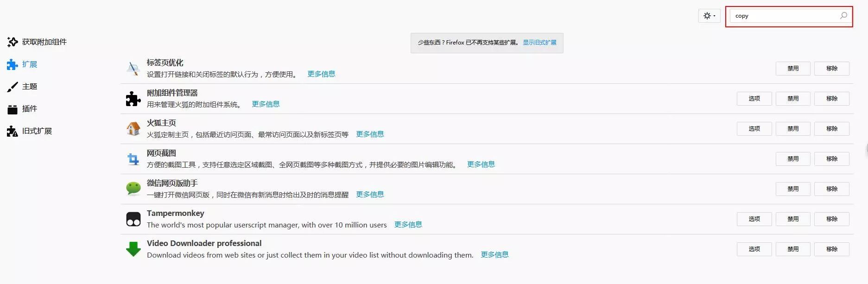
Task: Click the Tampermonkey icon
Action: (x=133, y=219)
